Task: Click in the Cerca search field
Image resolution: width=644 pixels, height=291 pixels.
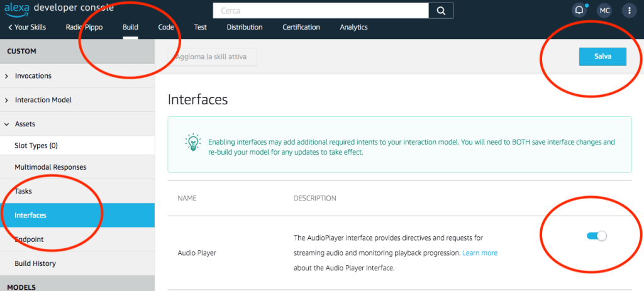Action: (x=321, y=11)
